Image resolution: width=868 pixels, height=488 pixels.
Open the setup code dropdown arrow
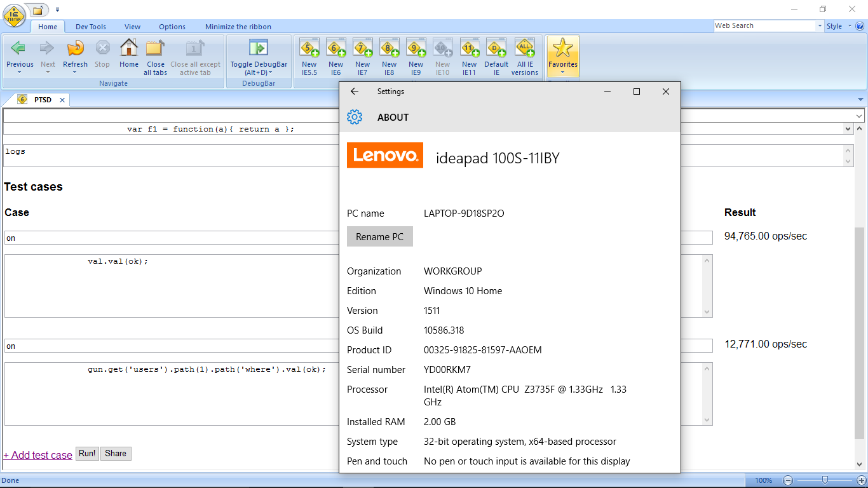(x=848, y=128)
